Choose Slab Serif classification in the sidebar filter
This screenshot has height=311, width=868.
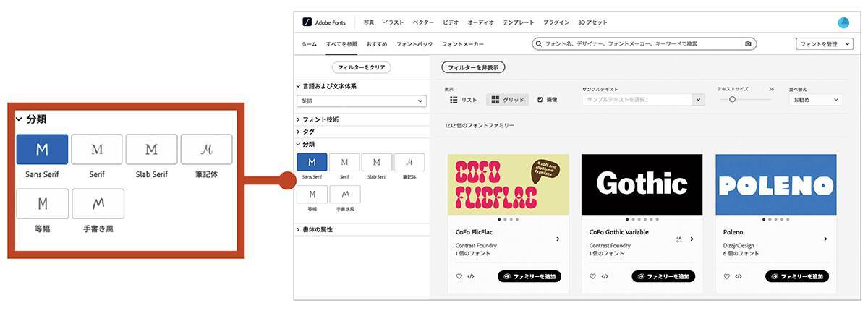coord(376,162)
